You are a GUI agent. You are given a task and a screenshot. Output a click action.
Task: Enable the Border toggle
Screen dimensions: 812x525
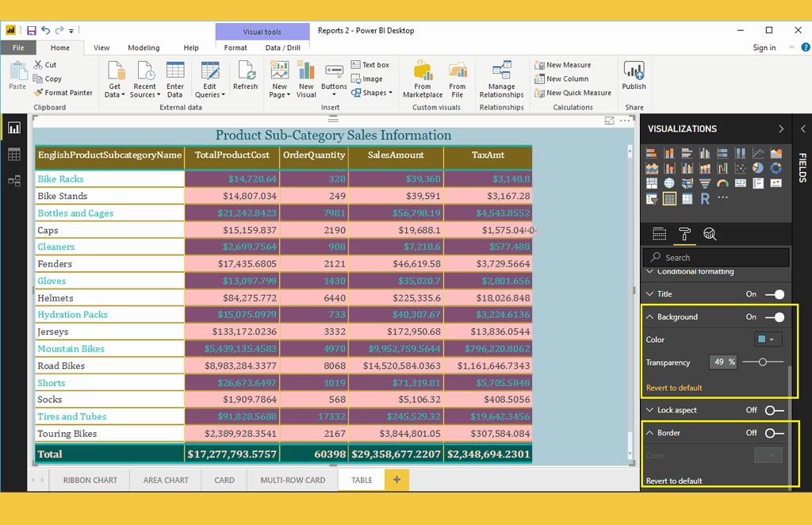click(774, 433)
